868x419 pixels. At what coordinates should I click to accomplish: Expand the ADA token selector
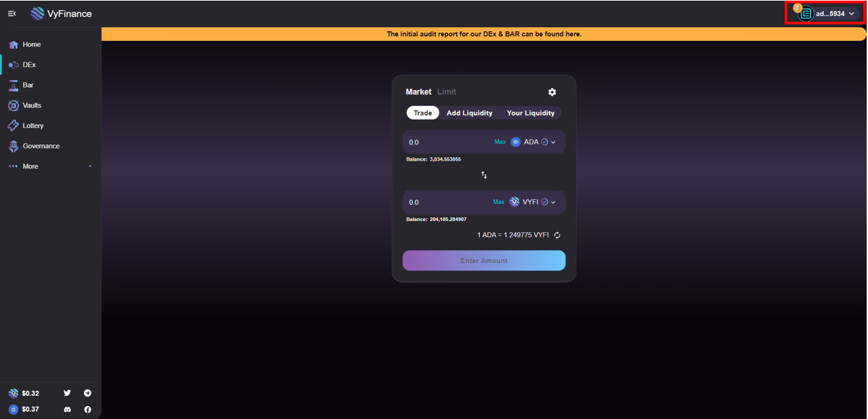point(534,142)
